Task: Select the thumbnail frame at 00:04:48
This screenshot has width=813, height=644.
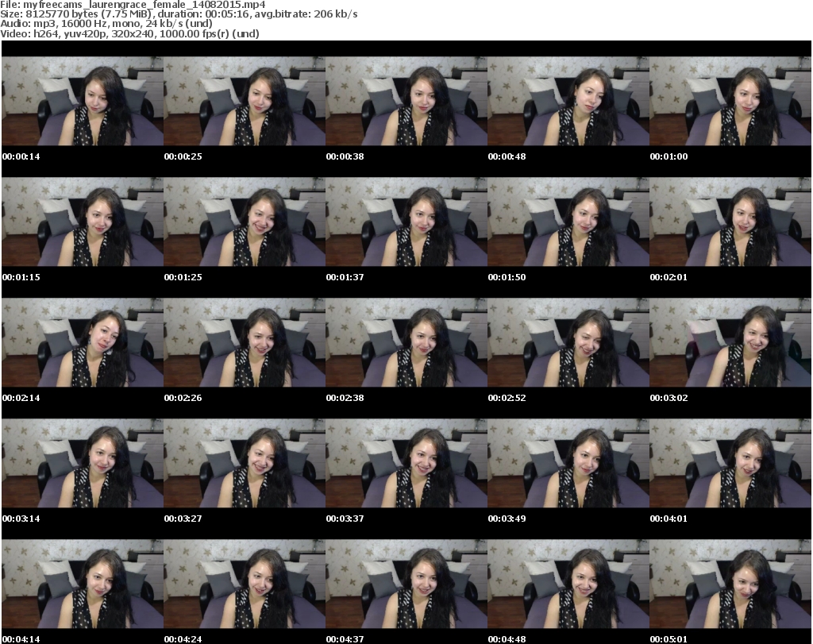Action: 568,584
